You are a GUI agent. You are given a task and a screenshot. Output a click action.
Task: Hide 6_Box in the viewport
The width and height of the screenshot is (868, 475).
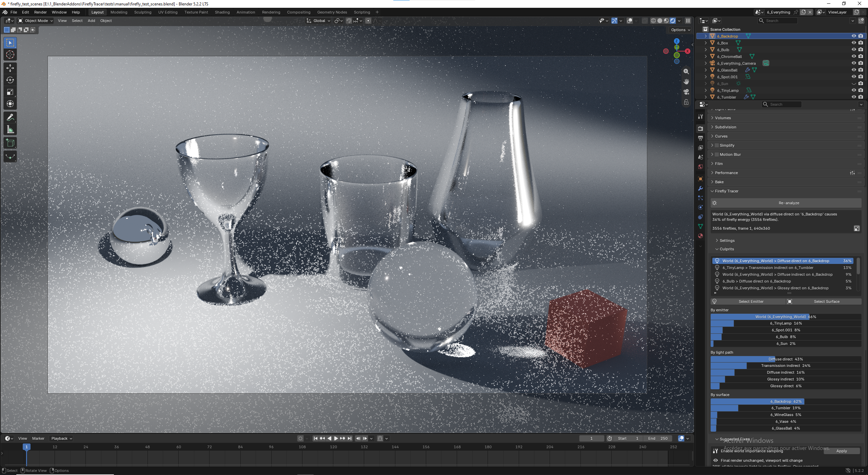[x=854, y=43]
